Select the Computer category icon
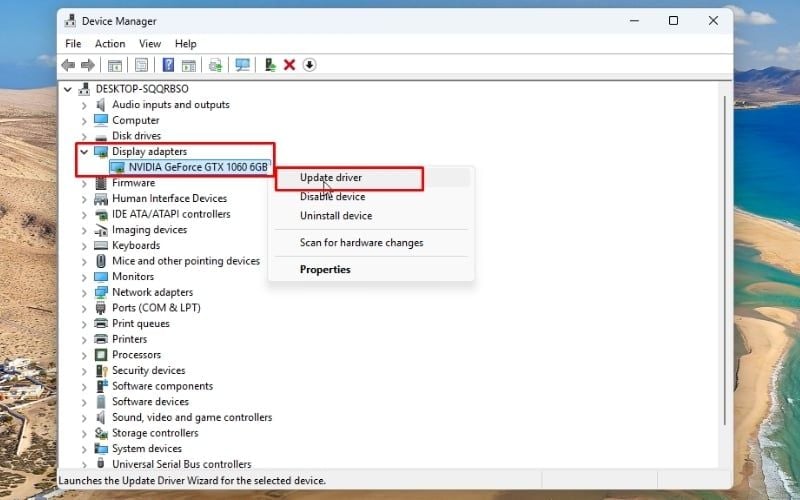This screenshot has width=800, height=500. (101, 120)
